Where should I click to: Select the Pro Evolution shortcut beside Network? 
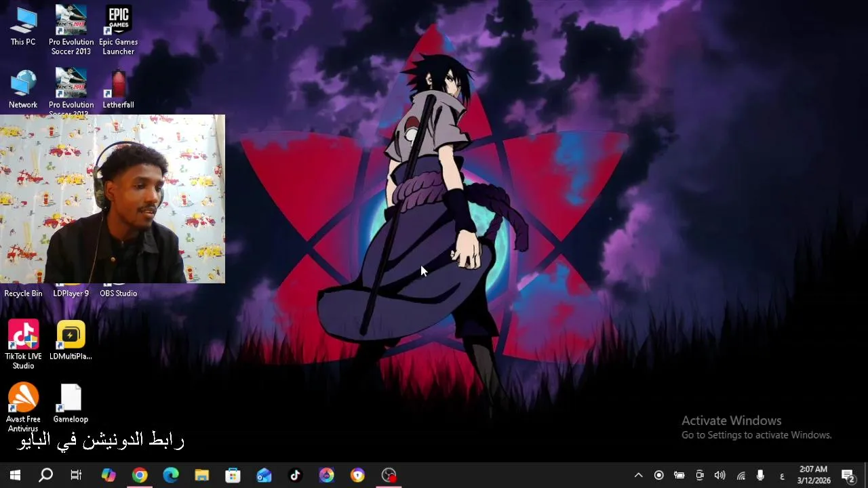[x=71, y=90]
